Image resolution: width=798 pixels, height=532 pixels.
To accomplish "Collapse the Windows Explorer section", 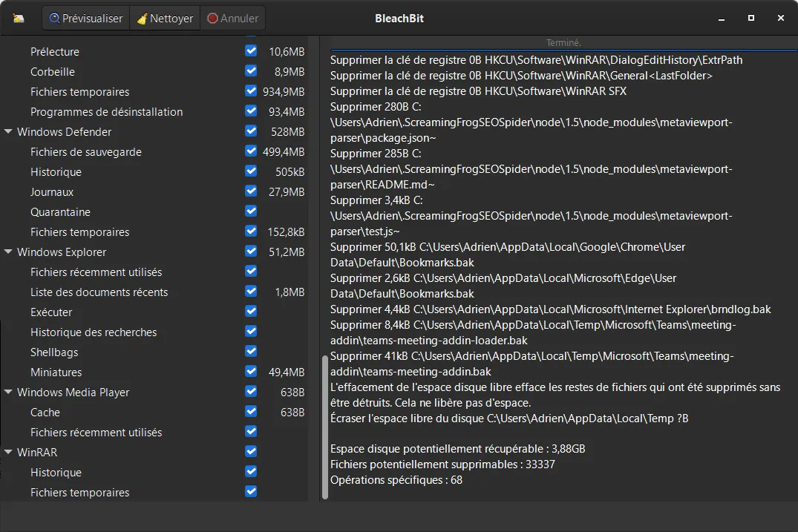I will click(7, 252).
